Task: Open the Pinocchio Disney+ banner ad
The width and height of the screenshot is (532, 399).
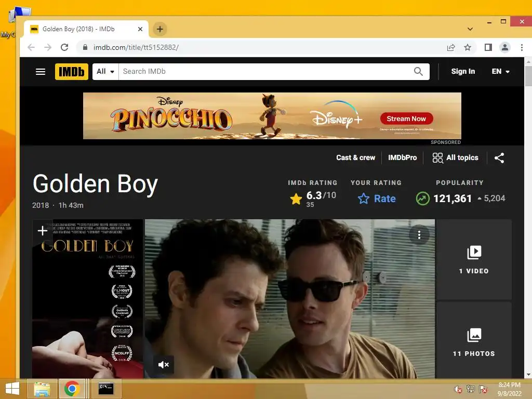Action: (272, 116)
